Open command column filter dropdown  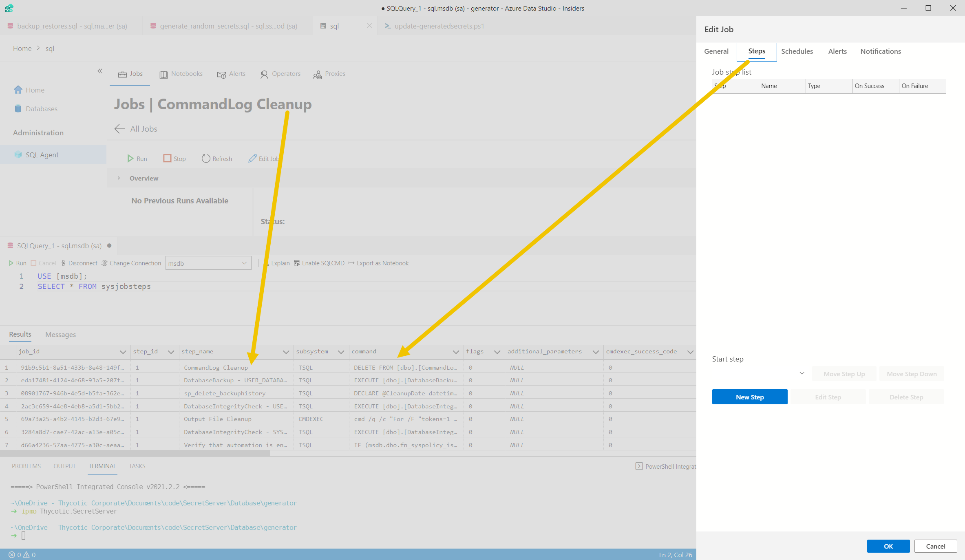pos(456,352)
